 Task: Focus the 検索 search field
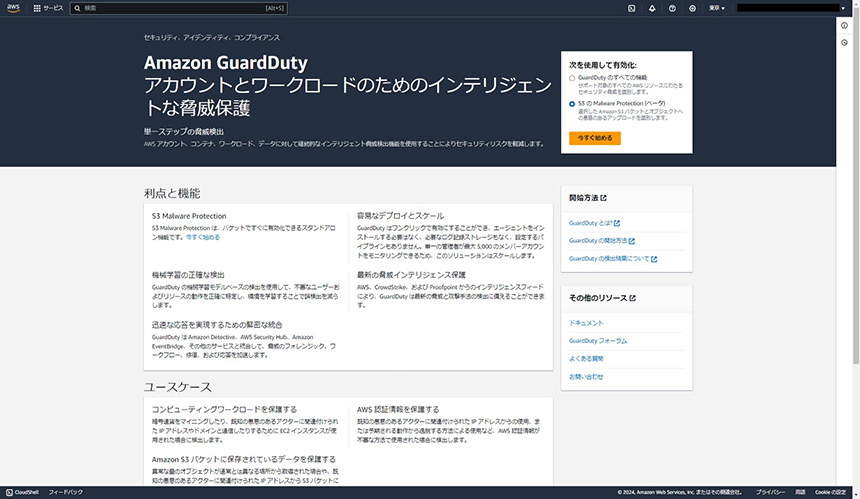[179, 8]
